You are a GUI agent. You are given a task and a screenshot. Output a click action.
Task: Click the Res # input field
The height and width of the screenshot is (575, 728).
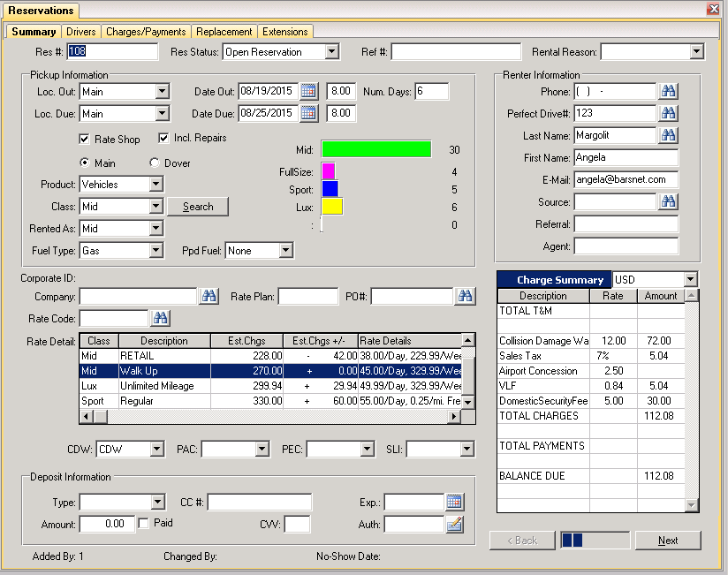(112, 51)
